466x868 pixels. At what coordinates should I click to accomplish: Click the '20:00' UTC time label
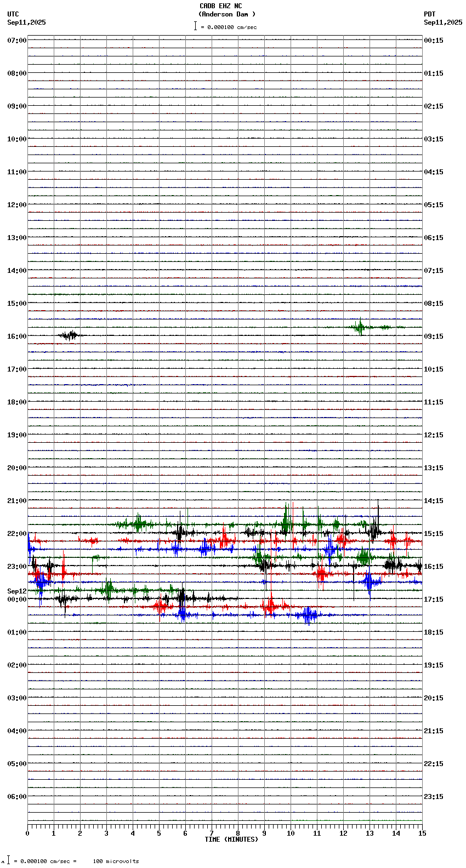click(x=17, y=468)
